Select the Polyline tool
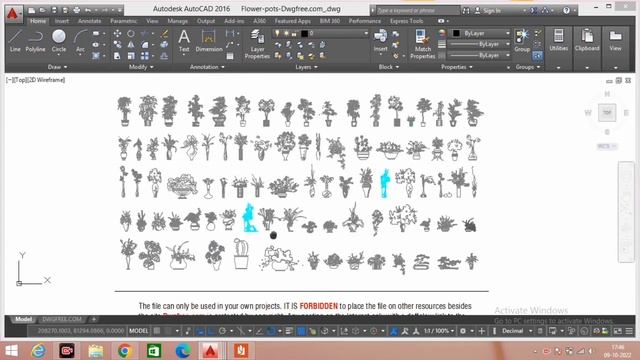Viewport: 640px width, 360px height. 36,41
